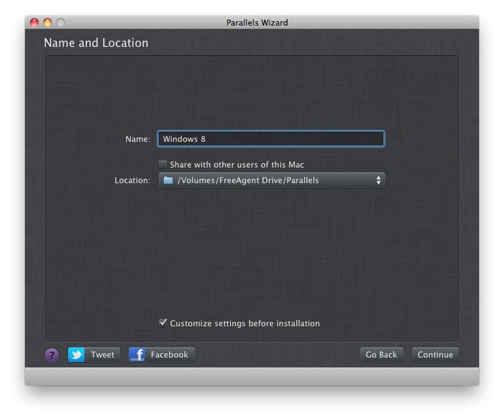Screen dimensions: 504x420
Task: Click the Location: label
Action: 133,181
